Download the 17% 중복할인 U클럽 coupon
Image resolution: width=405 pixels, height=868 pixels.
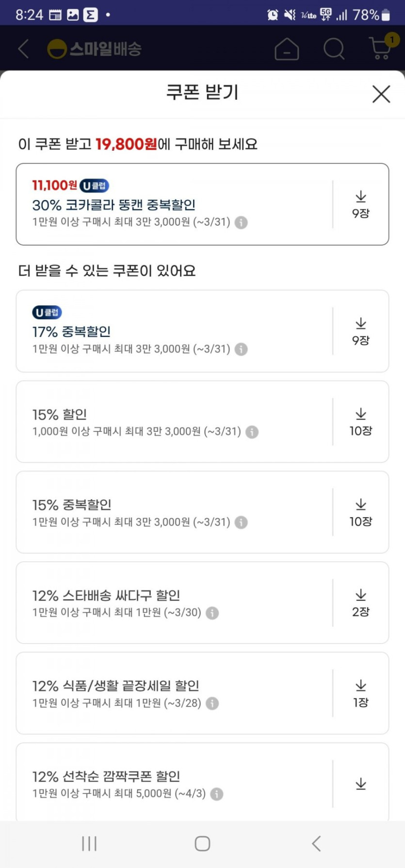pyautogui.click(x=360, y=331)
